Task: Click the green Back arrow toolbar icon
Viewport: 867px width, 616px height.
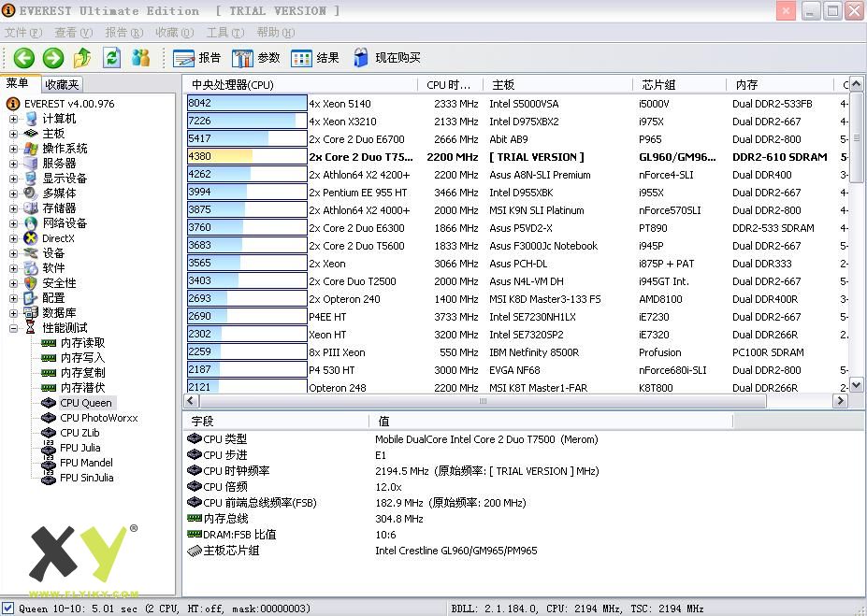Action: point(23,57)
